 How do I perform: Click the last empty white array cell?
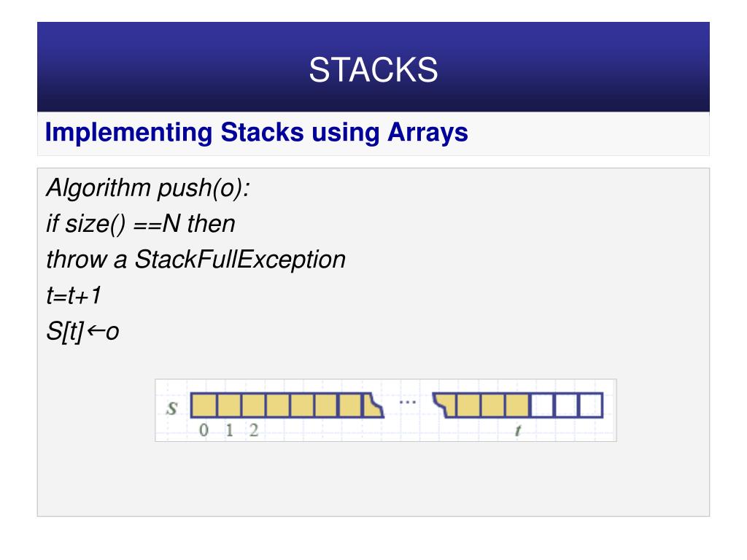tap(591, 405)
